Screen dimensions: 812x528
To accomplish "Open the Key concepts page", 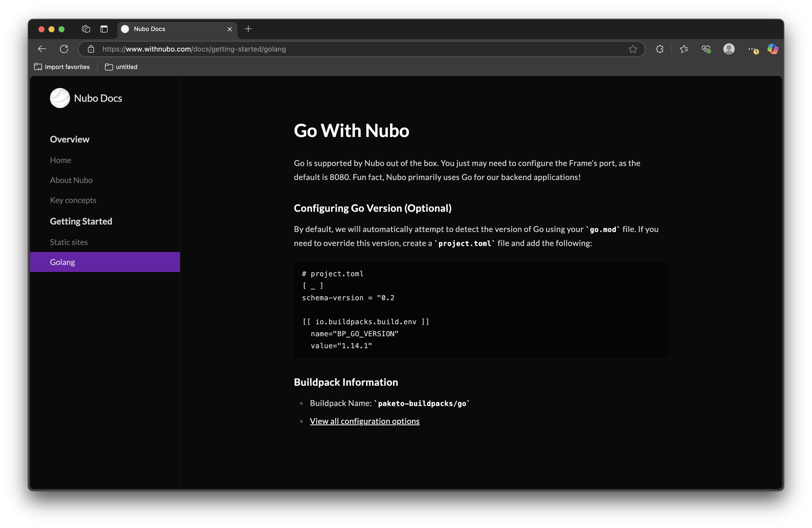I will click(x=73, y=200).
